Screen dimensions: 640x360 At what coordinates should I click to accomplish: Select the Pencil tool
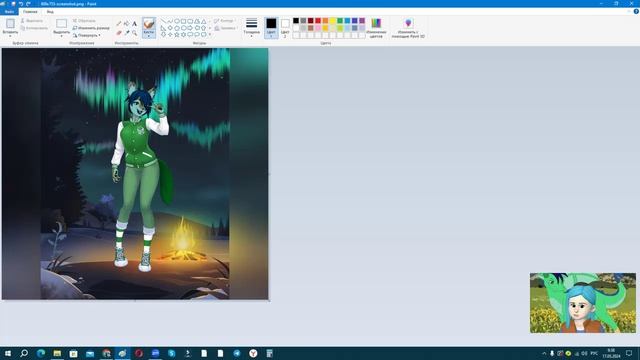(x=119, y=24)
